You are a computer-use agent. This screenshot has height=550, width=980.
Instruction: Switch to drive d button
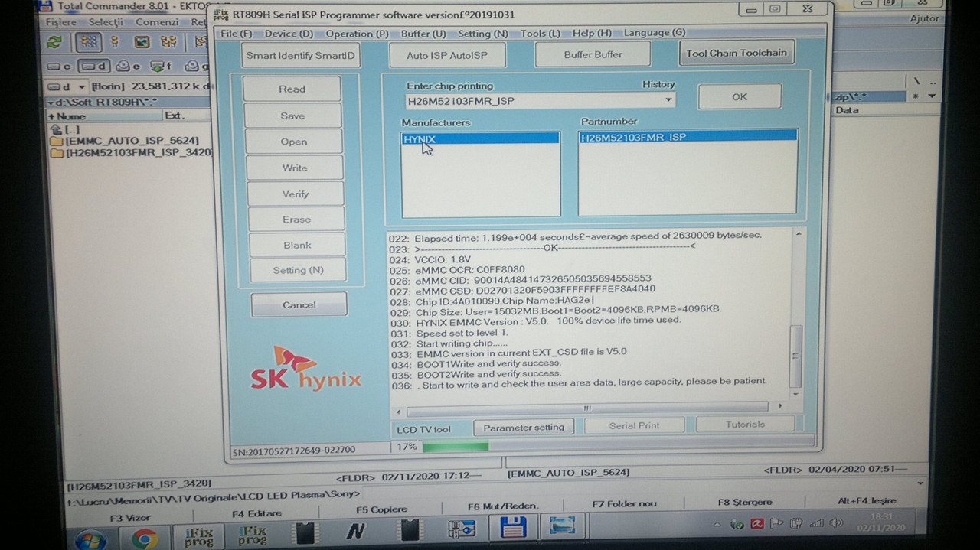coord(94,66)
